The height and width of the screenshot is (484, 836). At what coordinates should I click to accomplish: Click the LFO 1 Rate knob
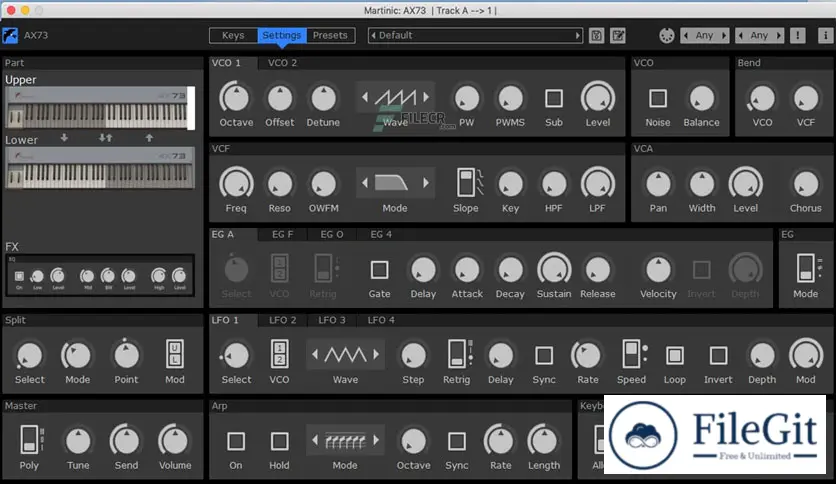tap(587, 356)
